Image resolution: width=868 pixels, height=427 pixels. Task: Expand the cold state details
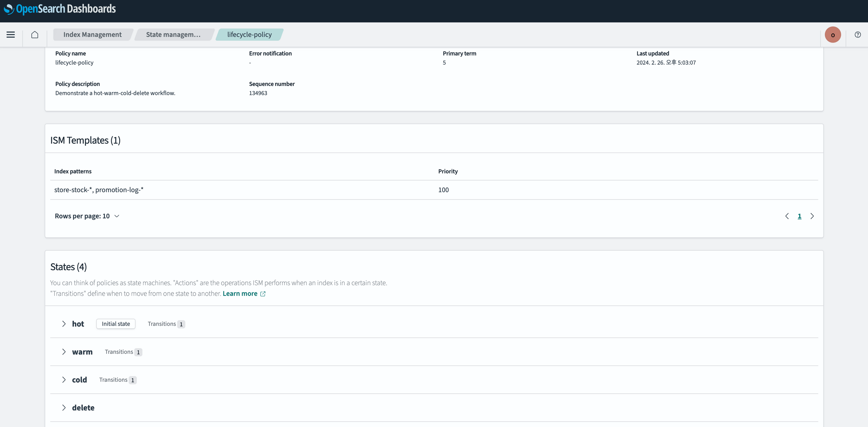pos(64,379)
